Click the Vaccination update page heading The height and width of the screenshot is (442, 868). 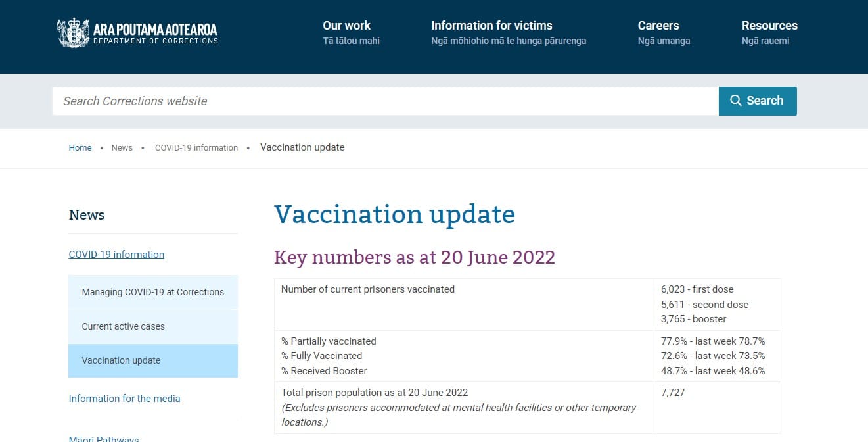[x=394, y=214]
